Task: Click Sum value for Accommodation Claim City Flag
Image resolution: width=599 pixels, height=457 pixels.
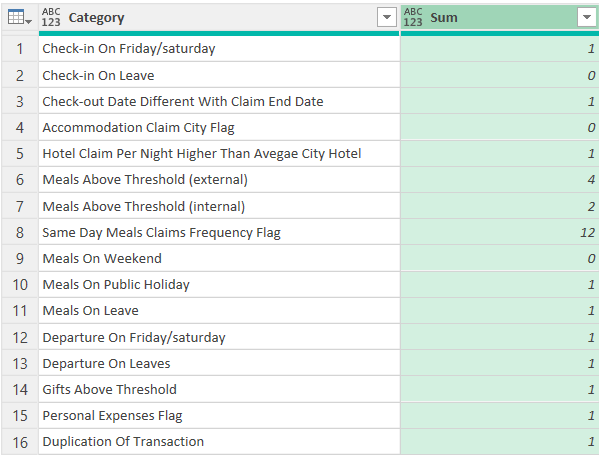Action: point(500,127)
